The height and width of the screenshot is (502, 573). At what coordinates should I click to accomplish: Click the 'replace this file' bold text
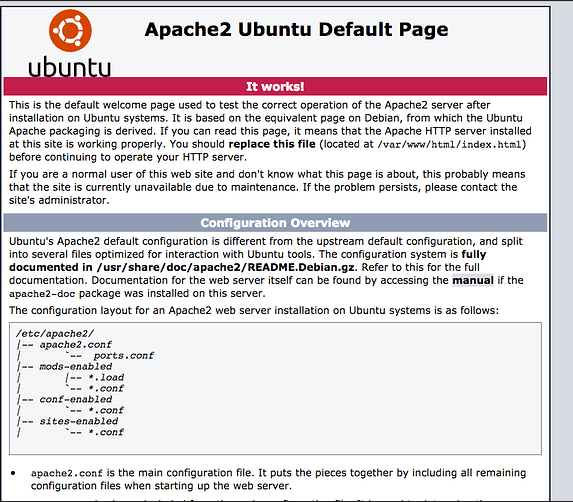[x=272, y=144]
